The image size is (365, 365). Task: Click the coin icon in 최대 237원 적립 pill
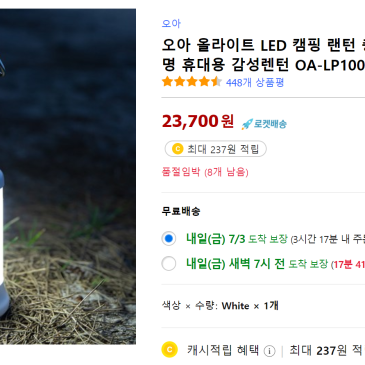pos(177,149)
